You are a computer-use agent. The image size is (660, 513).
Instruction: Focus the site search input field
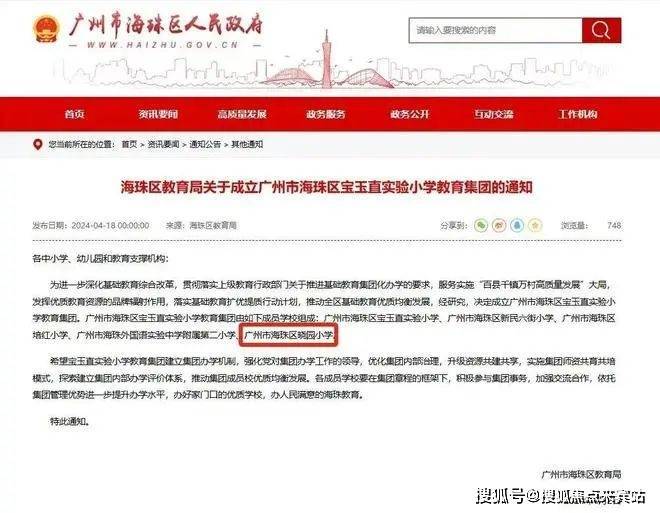click(x=495, y=30)
